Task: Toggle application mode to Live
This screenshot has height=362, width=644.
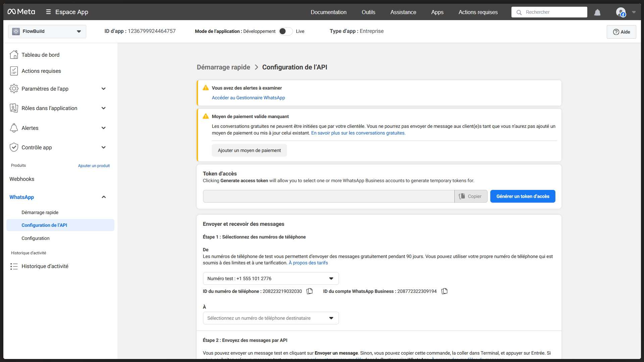Action: click(x=286, y=31)
